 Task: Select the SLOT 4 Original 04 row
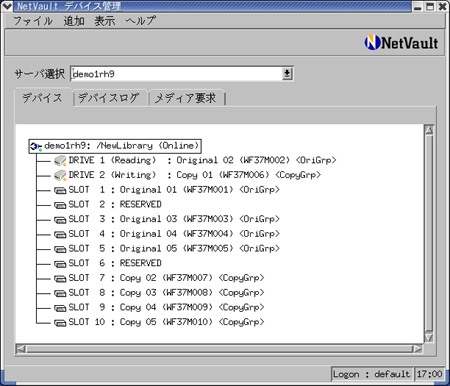[x=174, y=234]
